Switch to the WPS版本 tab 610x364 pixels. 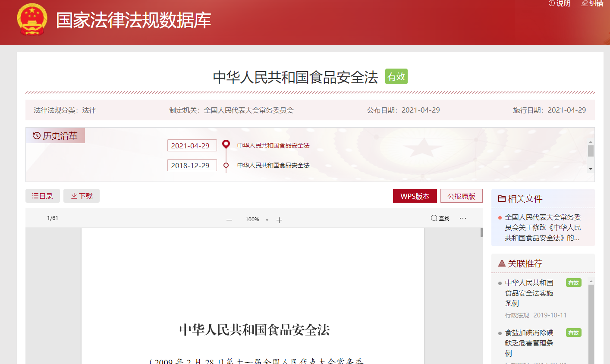coord(415,196)
